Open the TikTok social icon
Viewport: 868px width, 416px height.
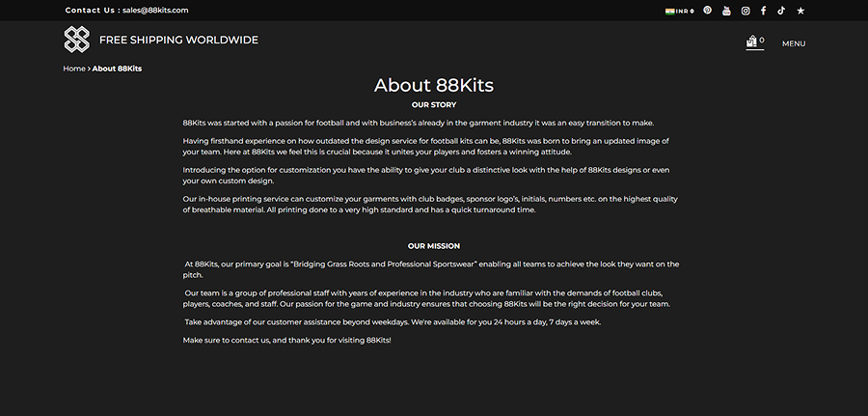click(x=782, y=11)
